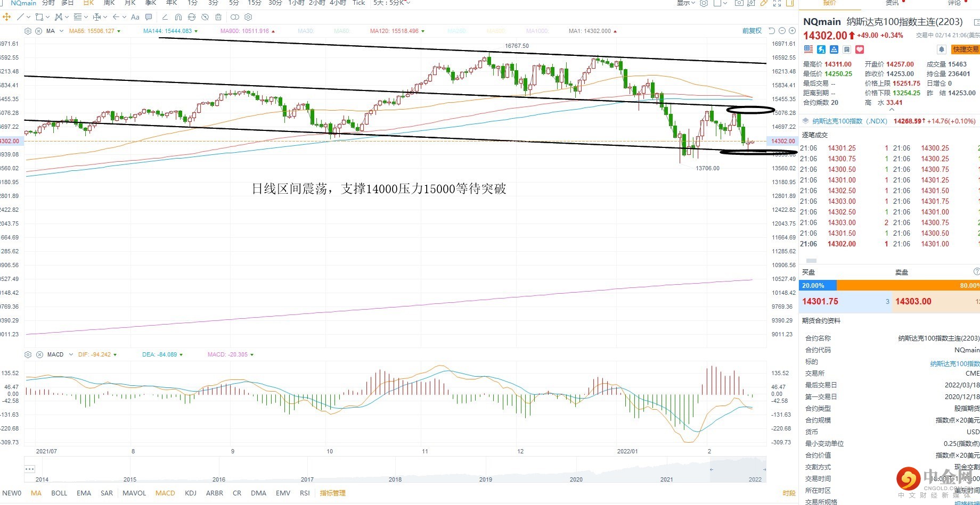Viewport: 980px width, 505px height.
Task: Toggle MA900 line visibility
Action: click(248, 31)
